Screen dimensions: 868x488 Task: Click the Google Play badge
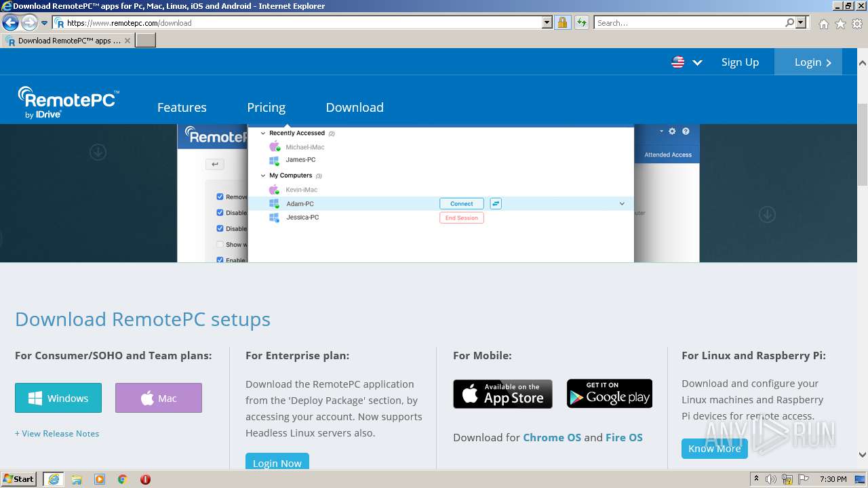point(610,394)
